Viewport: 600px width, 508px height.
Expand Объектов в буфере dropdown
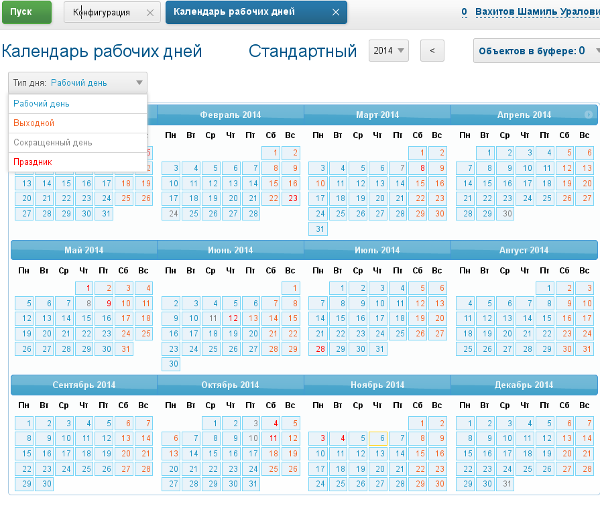pyautogui.click(x=535, y=51)
